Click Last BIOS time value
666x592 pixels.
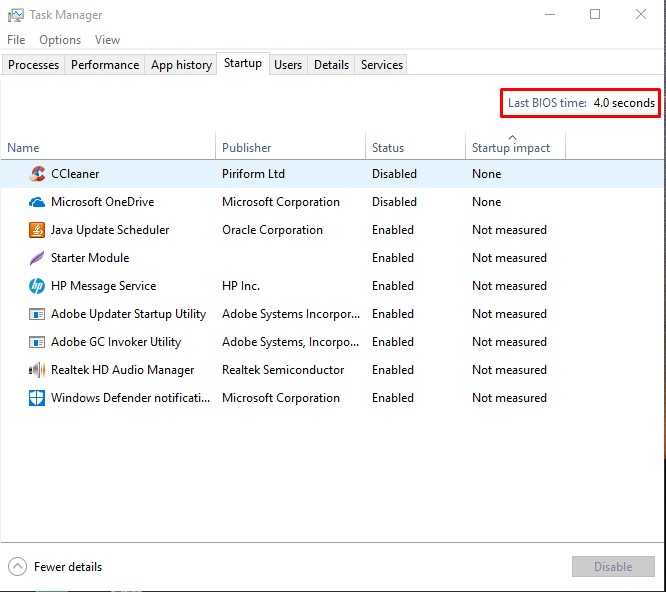[624, 103]
